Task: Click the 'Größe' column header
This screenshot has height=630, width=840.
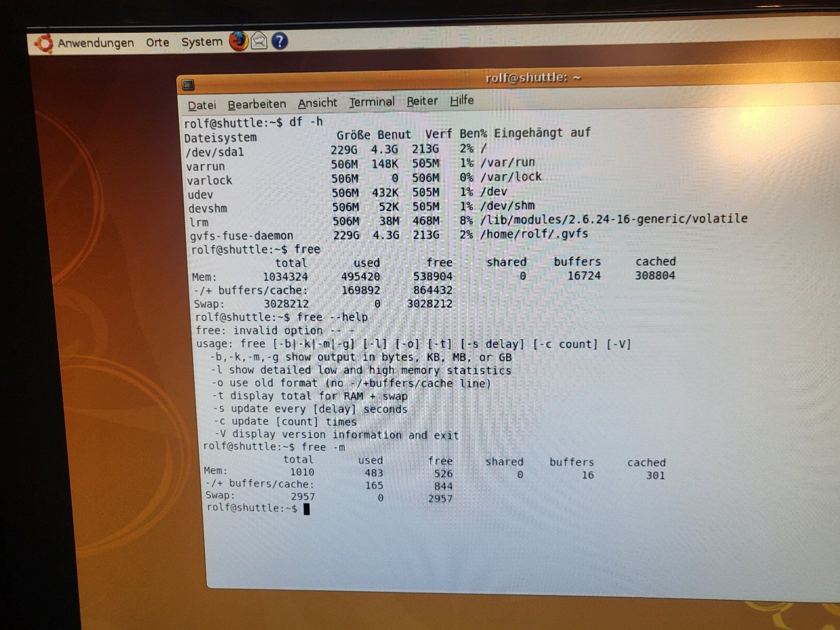Action: (x=354, y=135)
